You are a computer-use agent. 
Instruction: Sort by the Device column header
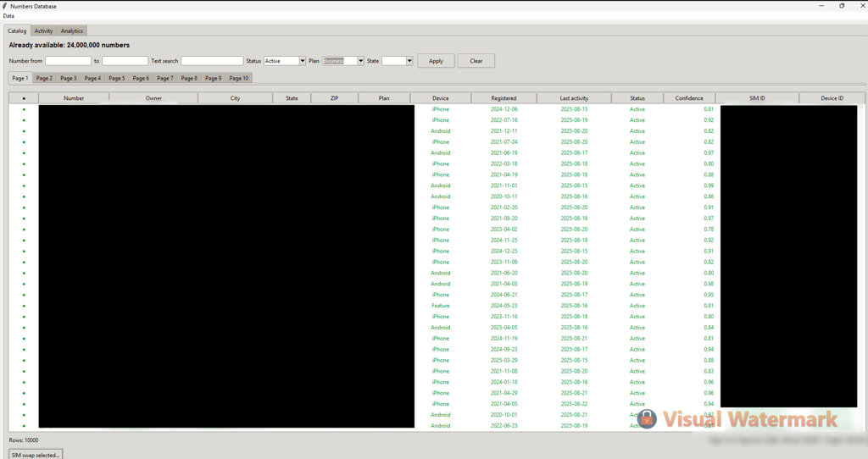point(441,98)
